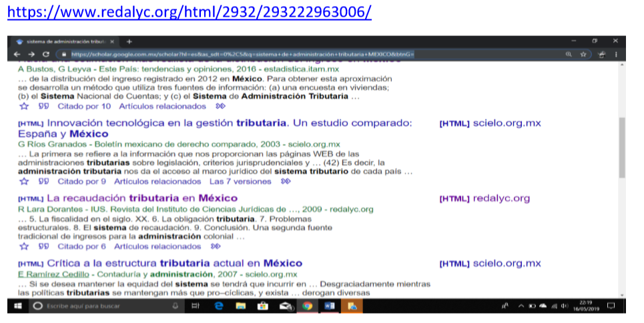The image size is (644, 323).
Task: Save the Innovación tecnológica result with star icon
Action: click(x=24, y=181)
